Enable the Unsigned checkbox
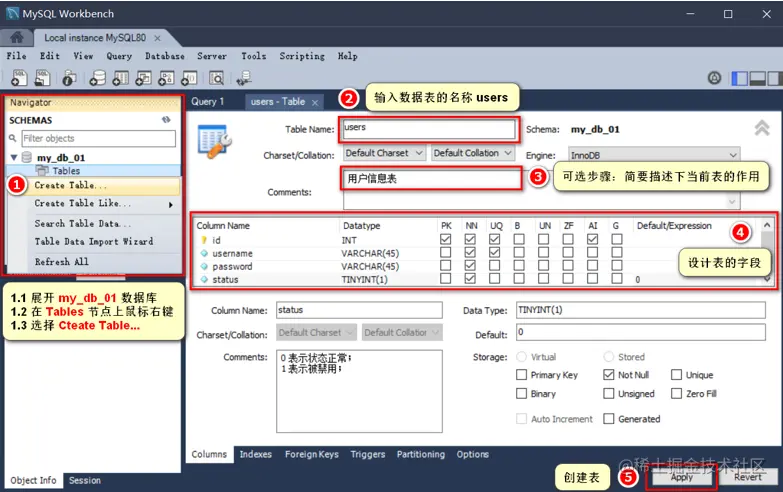 point(608,394)
